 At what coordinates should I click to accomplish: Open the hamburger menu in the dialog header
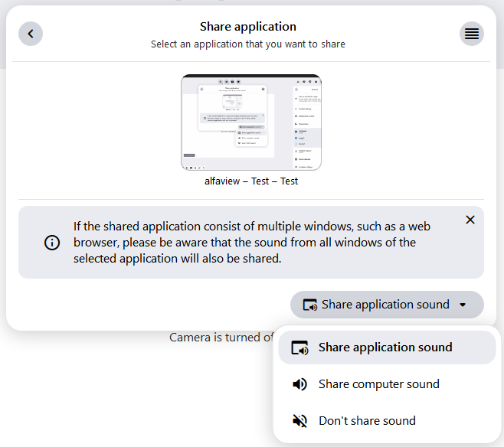click(472, 34)
